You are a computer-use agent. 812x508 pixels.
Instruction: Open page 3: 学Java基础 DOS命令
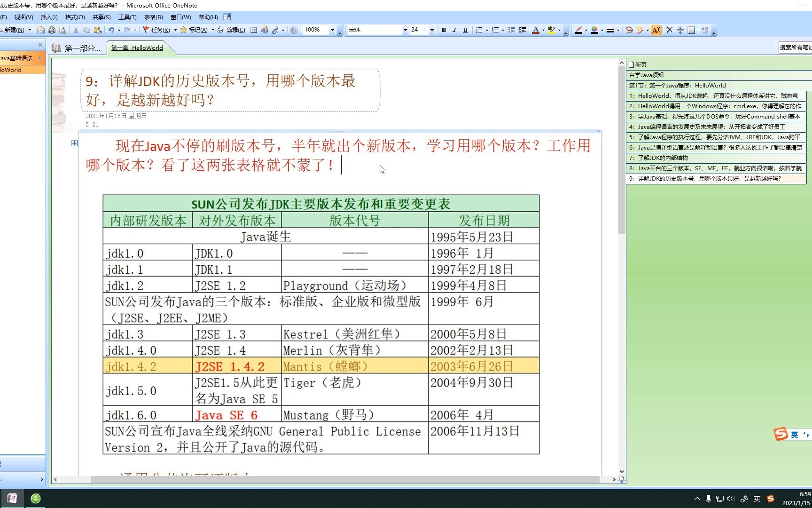tap(716, 117)
